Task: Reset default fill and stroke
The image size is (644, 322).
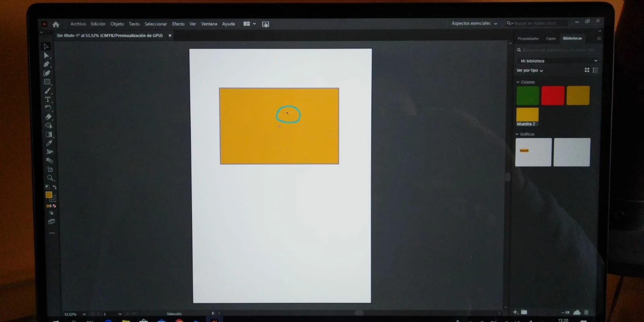Action: [47, 187]
